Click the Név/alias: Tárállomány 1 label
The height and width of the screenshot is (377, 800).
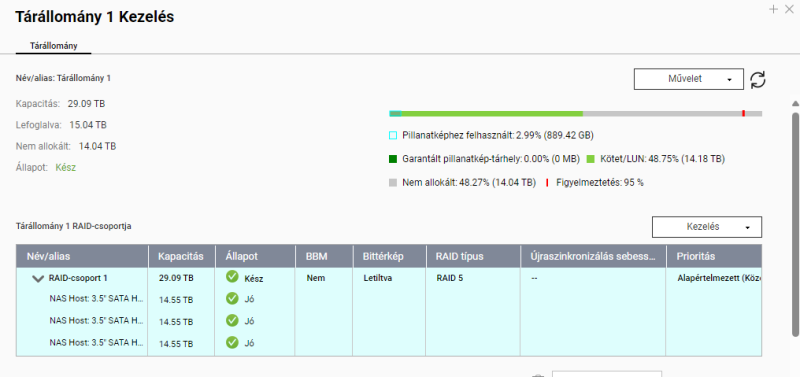click(63, 79)
